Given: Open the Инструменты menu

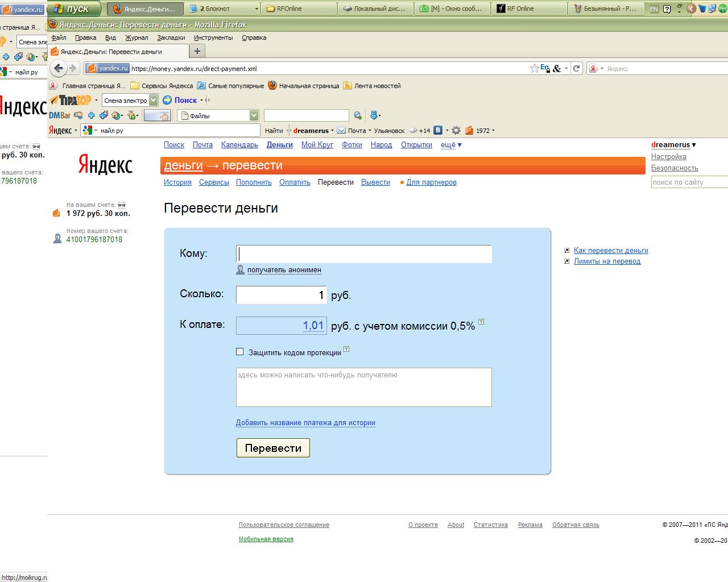Looking at the screenshot, I should click(x=213, y=38).
